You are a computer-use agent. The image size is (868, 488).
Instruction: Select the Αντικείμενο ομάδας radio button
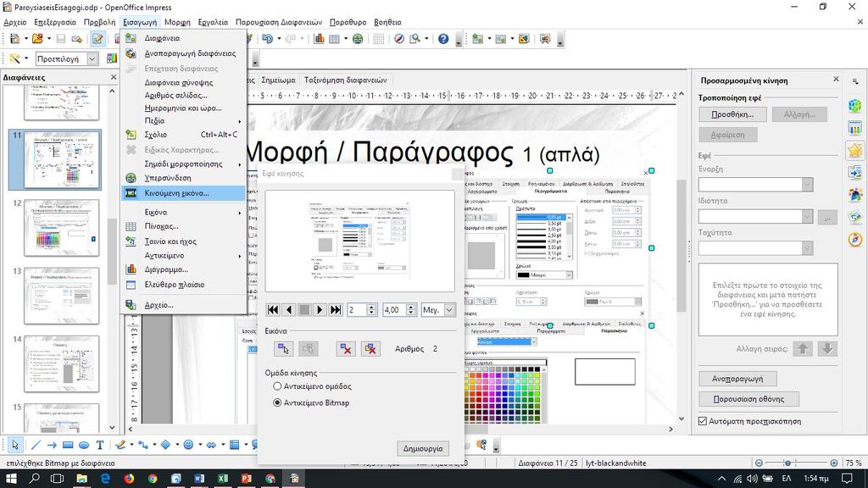click(x=277, y=386)
